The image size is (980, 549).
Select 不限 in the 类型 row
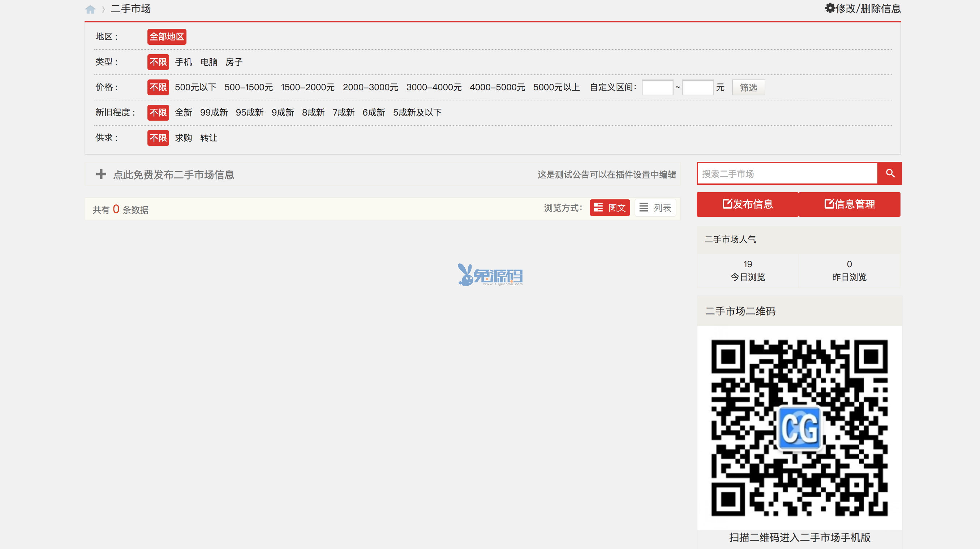pos(158,62)
